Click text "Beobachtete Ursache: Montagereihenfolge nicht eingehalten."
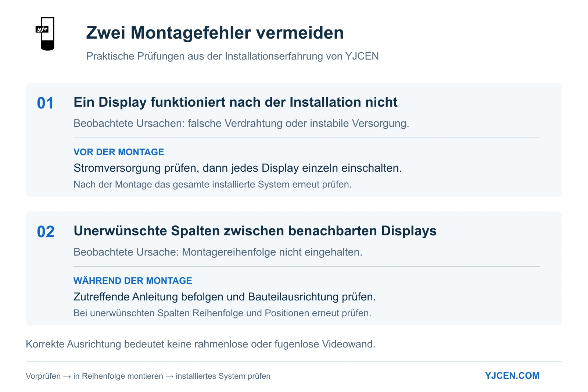Screen dimensions: 588x392 click(218, 252)
